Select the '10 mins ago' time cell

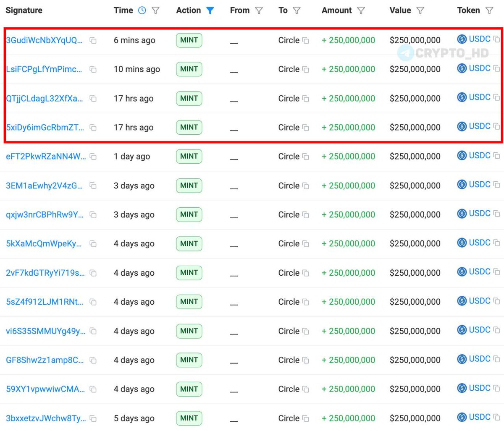(137, 69)
